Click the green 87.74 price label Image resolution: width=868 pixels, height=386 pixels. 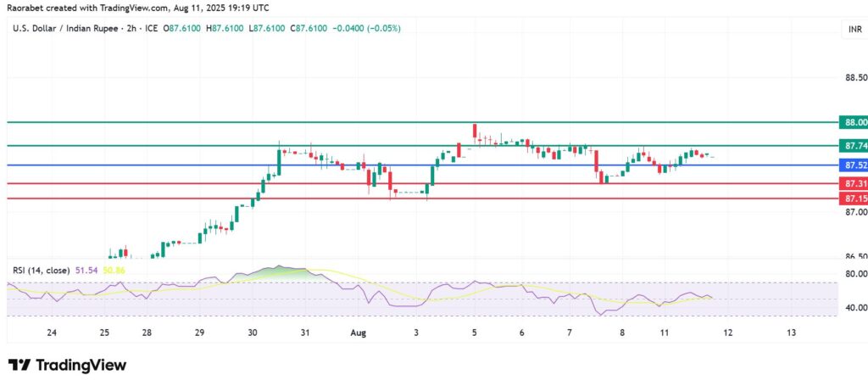coord(850,146)
